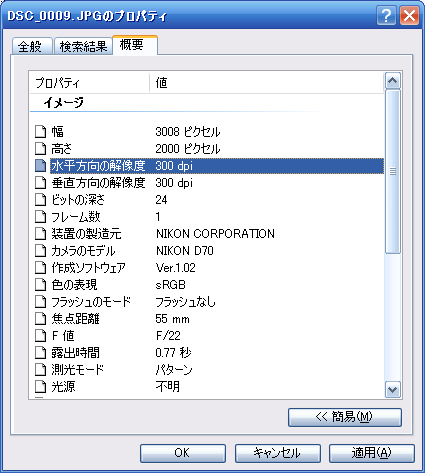Screen dimensions: 425x473
Task: Click the page icon beside フレーム数
Action: pyautogui.click(x=40, y=217)
